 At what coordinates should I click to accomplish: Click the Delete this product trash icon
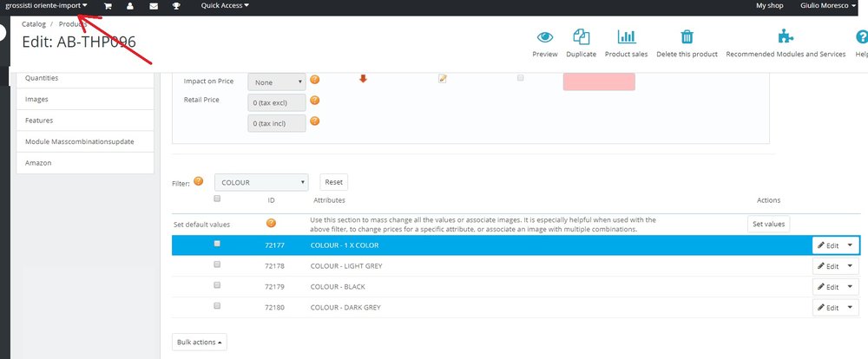[x=687, y=37]
